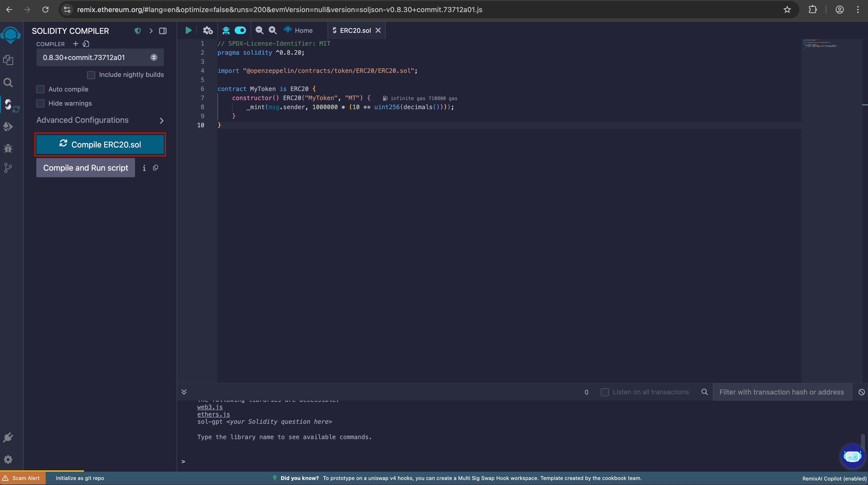868x485 pixels.
Task: Open the compiler version dropdown
Action: pyautogui.click(x=100, y=57)
